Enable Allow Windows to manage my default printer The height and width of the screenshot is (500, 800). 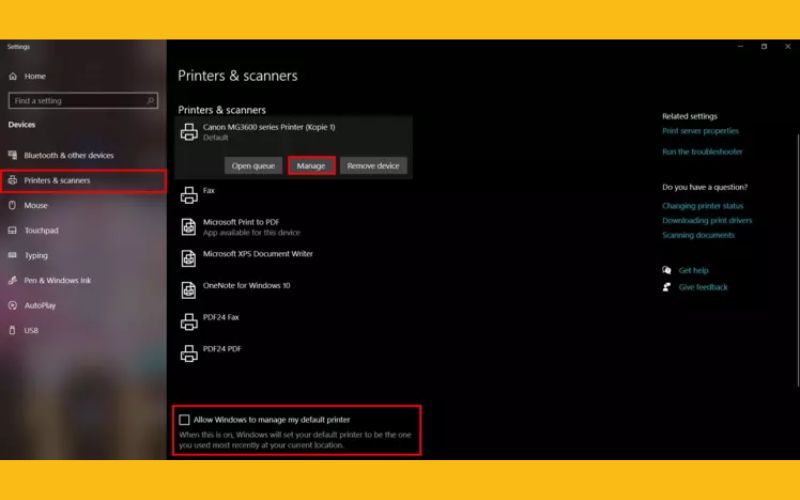pos(184,420)
